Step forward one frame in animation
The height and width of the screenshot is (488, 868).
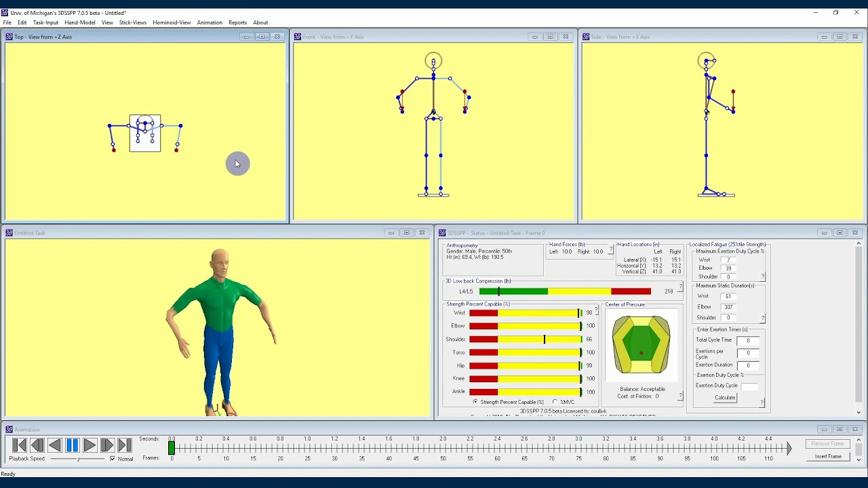click(107, 445)
